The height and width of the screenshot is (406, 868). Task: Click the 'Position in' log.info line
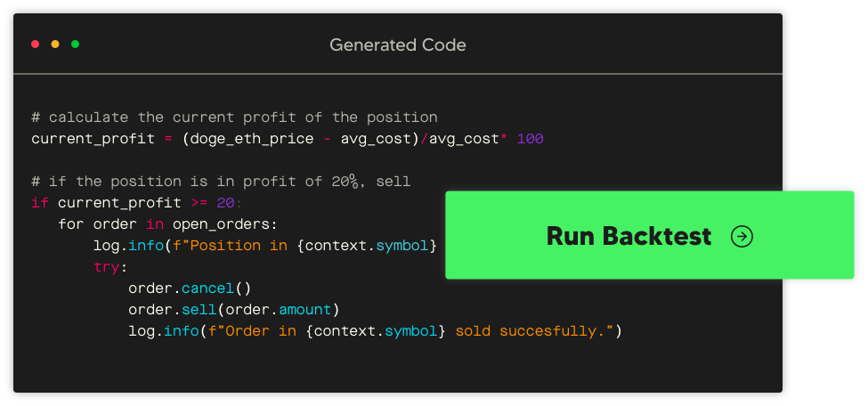click(264, 246)
